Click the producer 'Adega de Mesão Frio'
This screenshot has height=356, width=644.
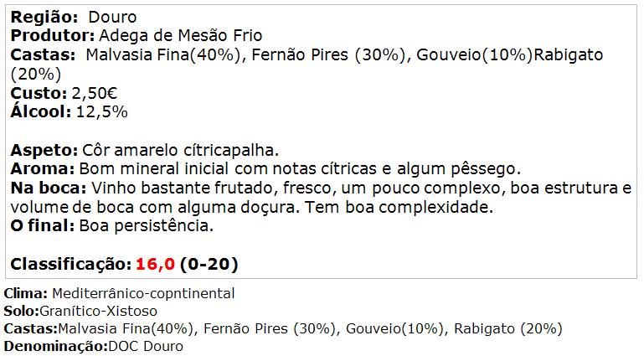pos(181,36)
